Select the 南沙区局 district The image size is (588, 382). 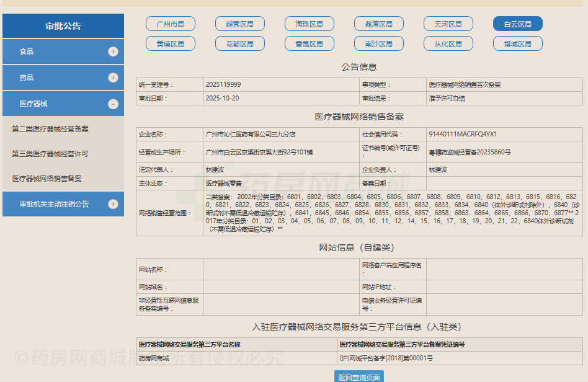(x=378, y=43)
